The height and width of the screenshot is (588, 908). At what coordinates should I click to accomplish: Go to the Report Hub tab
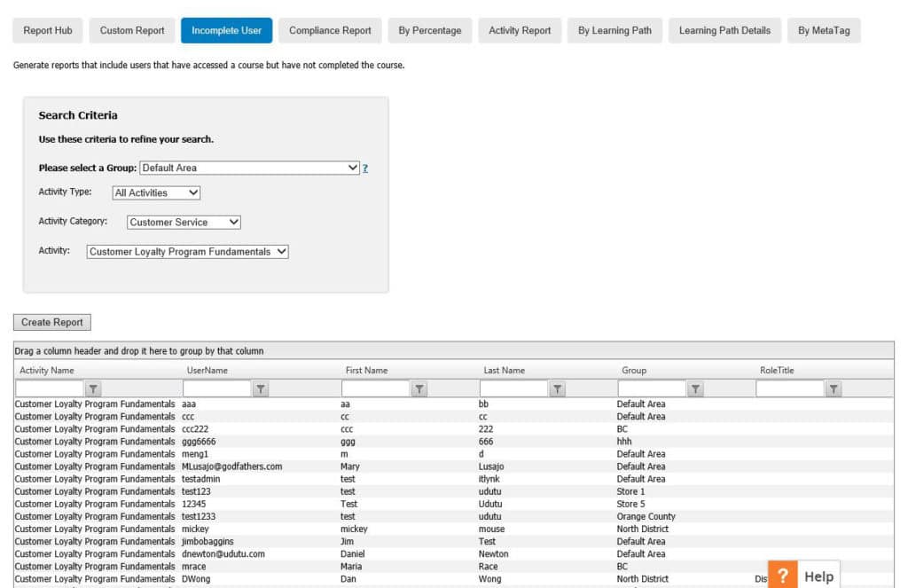tap(48, 30)
